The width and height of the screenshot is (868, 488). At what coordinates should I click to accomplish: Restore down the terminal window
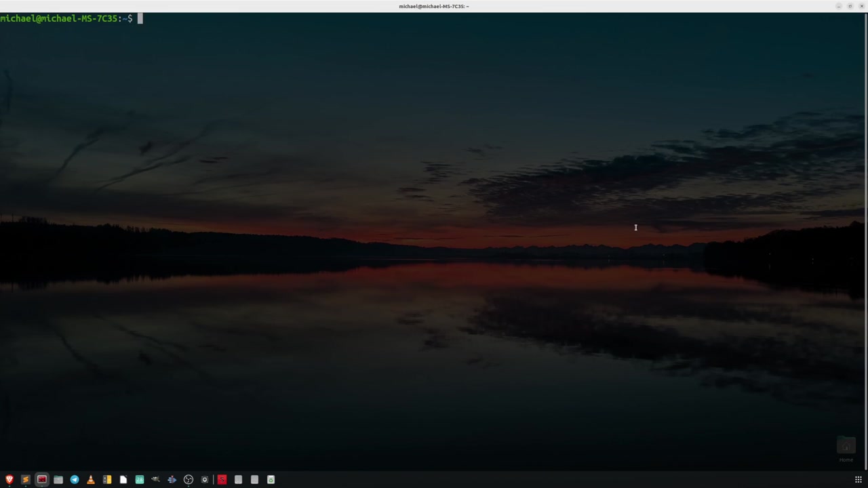click(850, 6)
